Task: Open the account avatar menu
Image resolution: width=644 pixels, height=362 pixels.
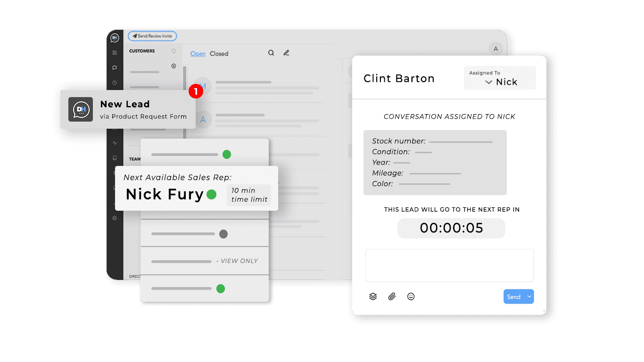Action: (495, 49)
